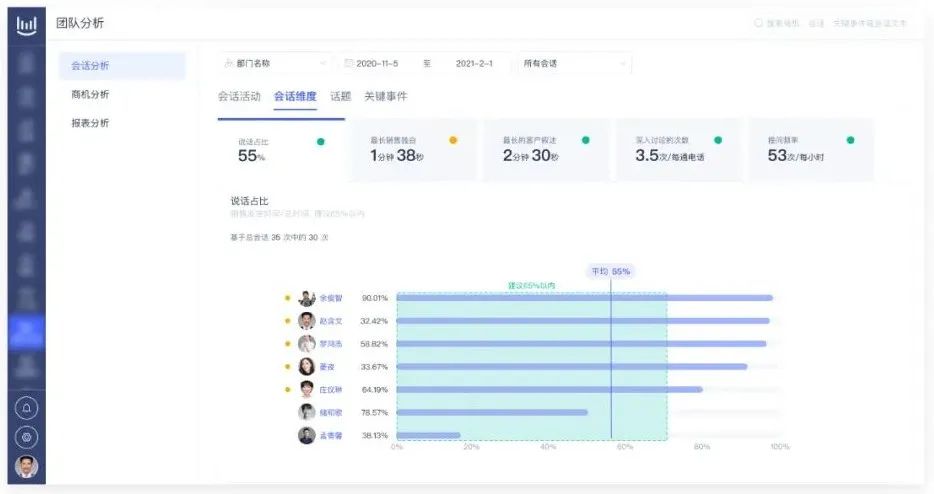Click yellow dot beside 90.01% row
Viewport: 934px width, 494px height.
(x=287, y=298)
